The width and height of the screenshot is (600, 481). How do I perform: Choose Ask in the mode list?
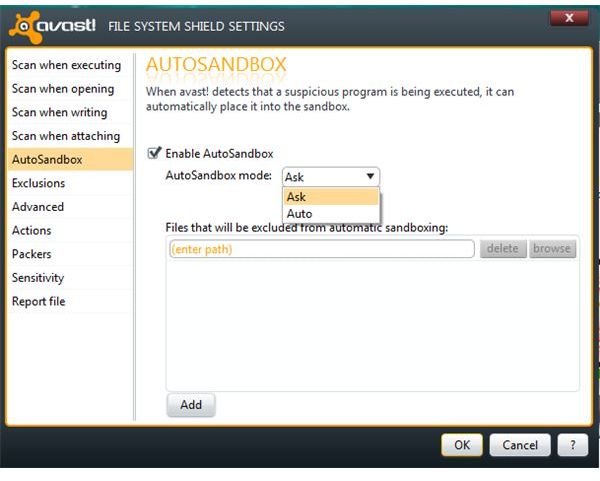click(x=331, y=197)
